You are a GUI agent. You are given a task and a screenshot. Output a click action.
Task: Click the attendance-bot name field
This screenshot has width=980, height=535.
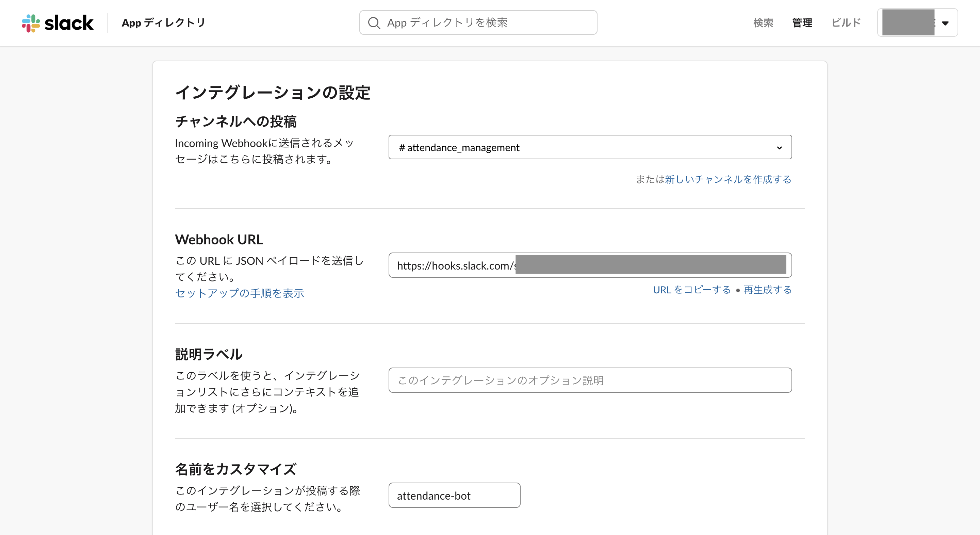tap(454, 496)
